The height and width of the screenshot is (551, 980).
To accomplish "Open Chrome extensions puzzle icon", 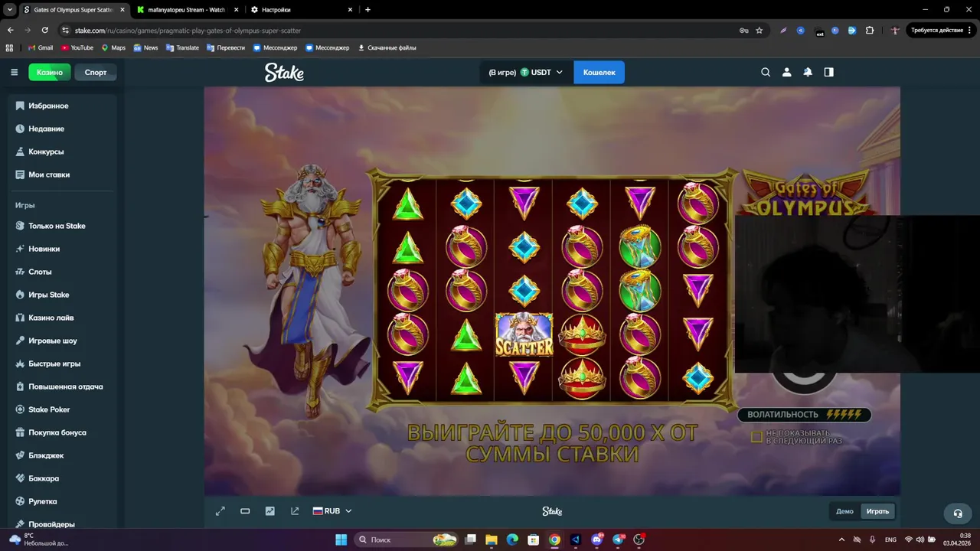I will (870, 31).
